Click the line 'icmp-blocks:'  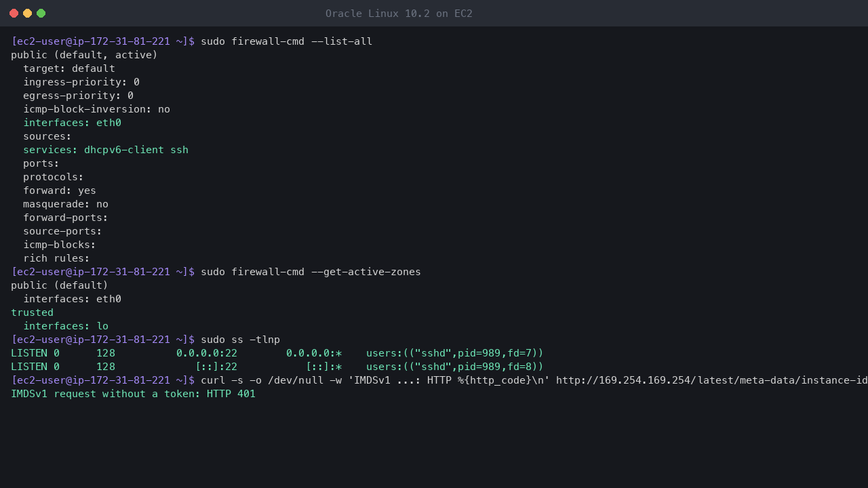pyautogui.click(x=60, y=245)
